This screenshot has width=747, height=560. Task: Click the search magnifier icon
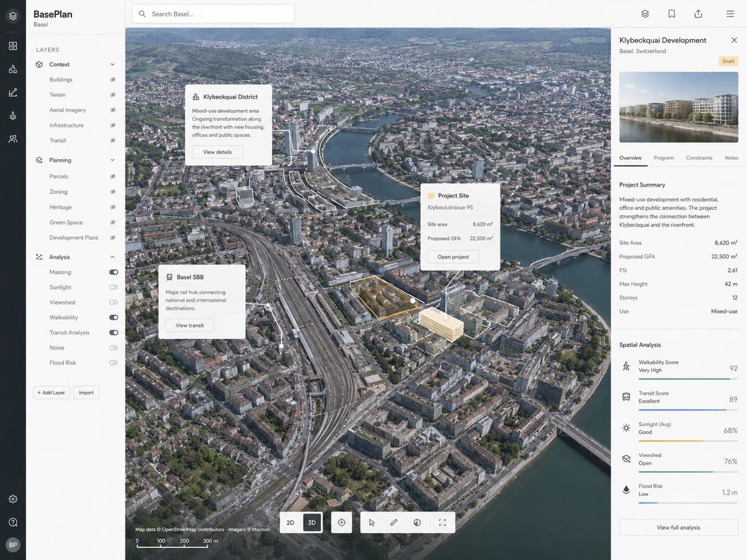143,14
